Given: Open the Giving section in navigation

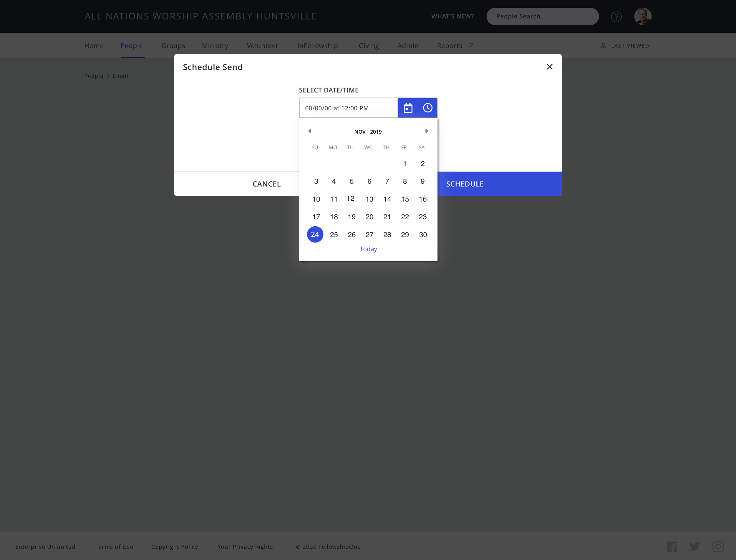Looking at the screenshot, I should [369, 46].
